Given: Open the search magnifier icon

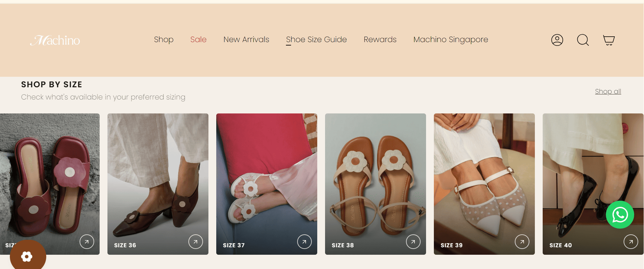Looking at the screenshot, I should (583, 40).
